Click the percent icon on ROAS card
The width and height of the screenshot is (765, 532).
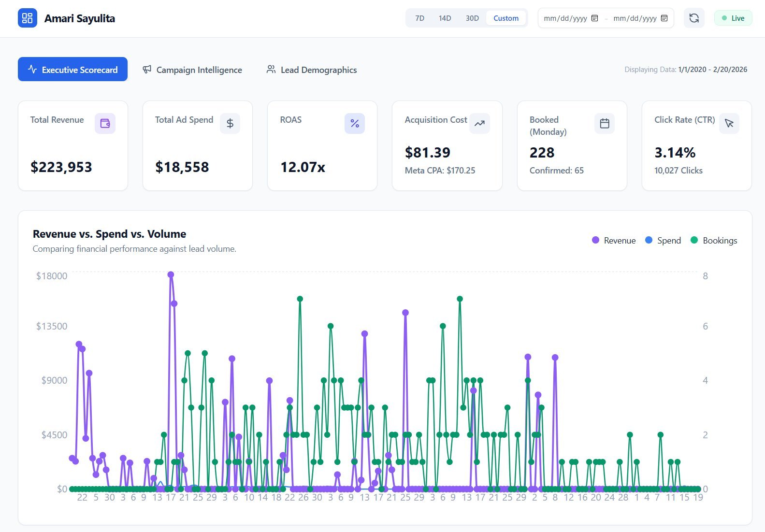click(355, 124)
